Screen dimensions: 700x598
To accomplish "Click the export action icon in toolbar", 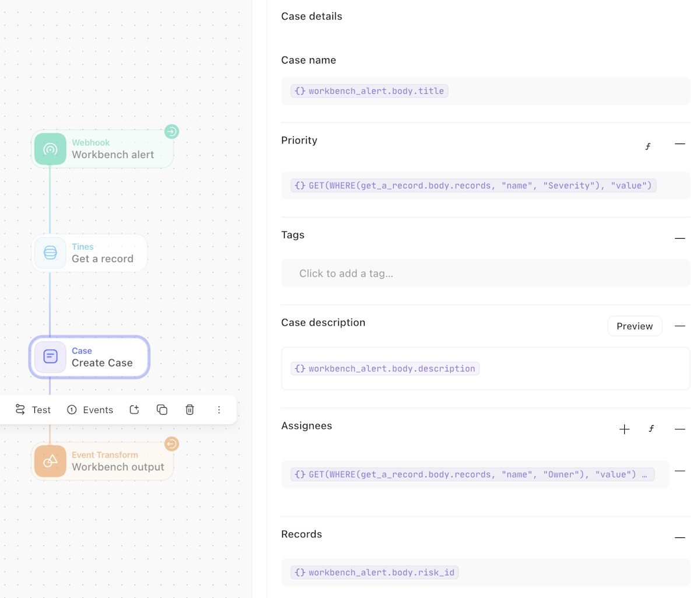I will click(134, 410).
